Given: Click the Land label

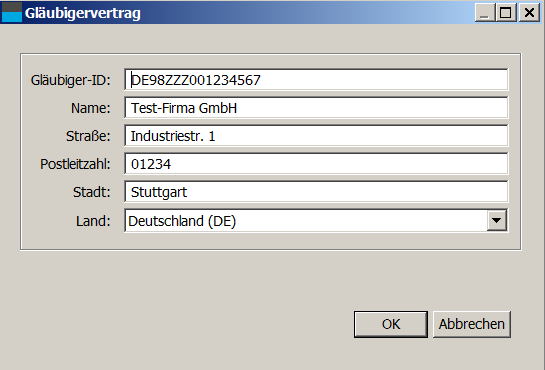Looking at the screenshot, I should coord(93,221).
